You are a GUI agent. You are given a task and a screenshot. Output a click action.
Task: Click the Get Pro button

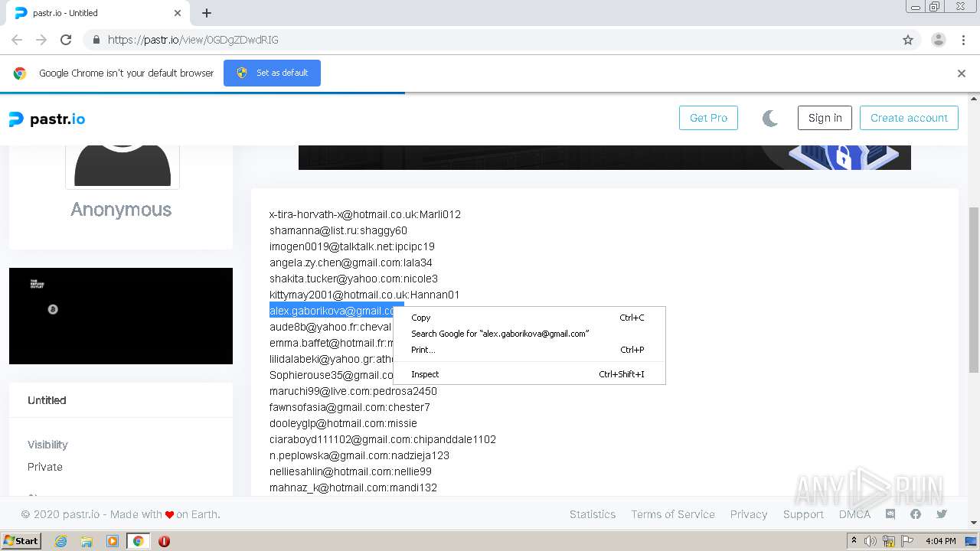pos(708,118)
